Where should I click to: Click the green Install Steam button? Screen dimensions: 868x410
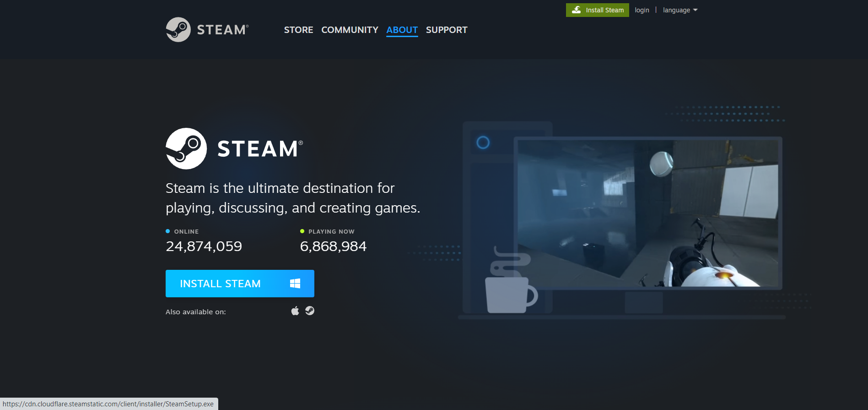click(597, 10)
